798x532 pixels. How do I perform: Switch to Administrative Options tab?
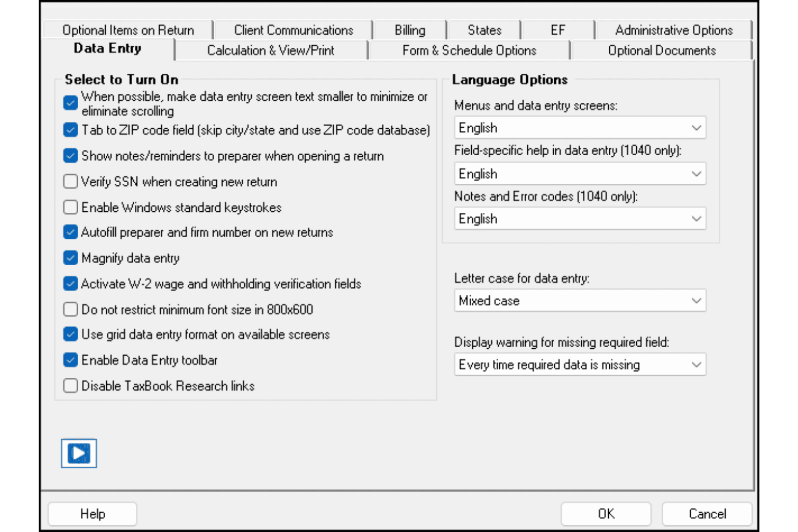[674, 30]
